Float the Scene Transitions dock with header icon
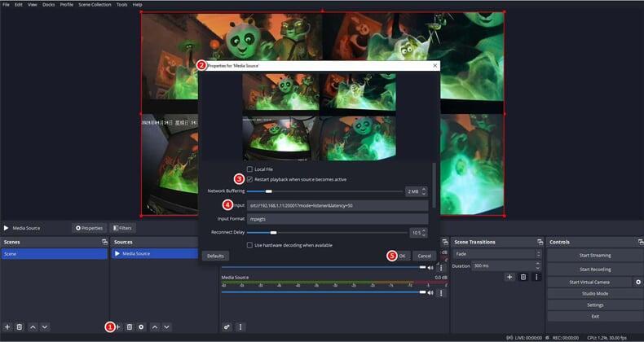 click(540, 242)
